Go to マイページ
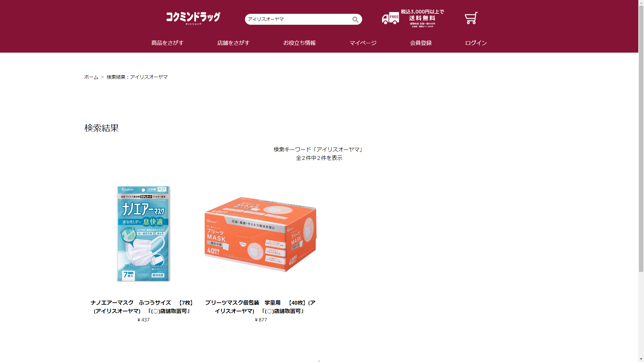 click(x=363, y=43)
